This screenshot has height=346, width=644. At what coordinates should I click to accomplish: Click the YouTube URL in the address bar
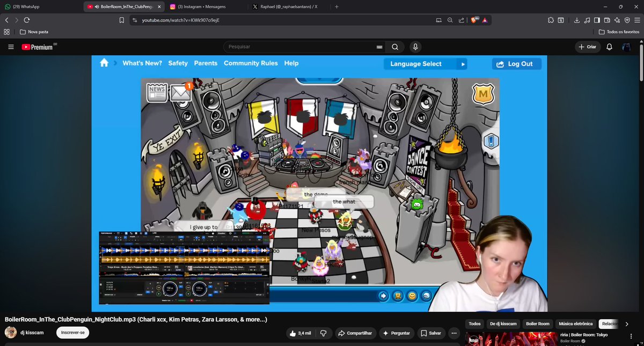pos(180,20)
